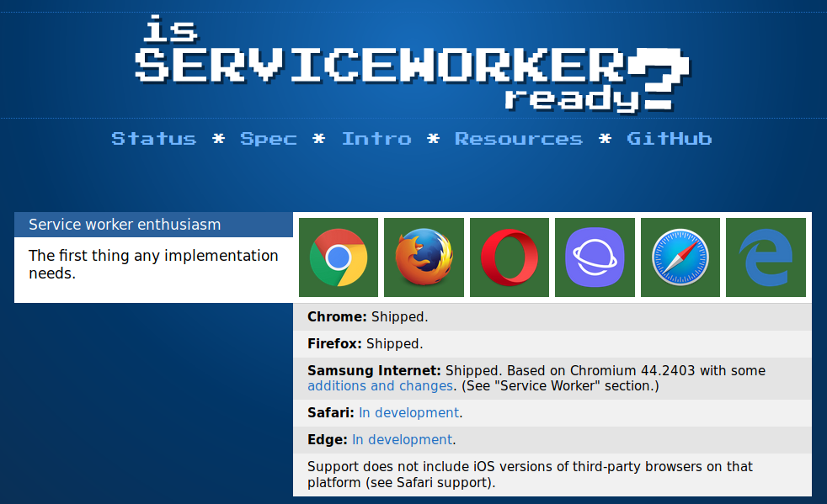This screenshot has width=827, height=504.
Task: Click 'The first thing any implementation needs.' text
Action: tap(153, 264)
